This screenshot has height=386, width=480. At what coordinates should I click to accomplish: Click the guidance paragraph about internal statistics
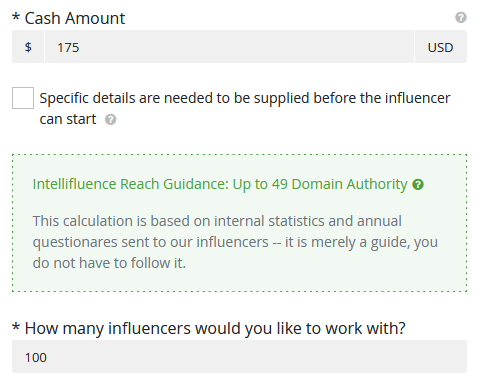(235, 242)
